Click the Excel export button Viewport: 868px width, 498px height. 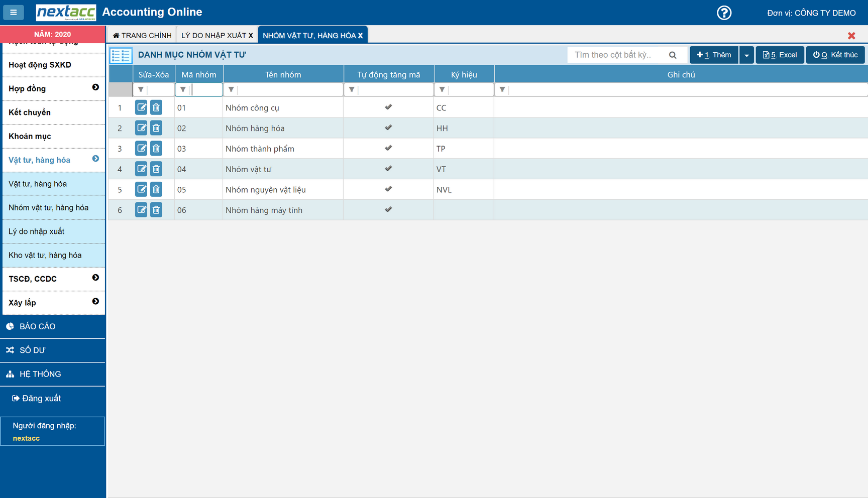point(780,55)
